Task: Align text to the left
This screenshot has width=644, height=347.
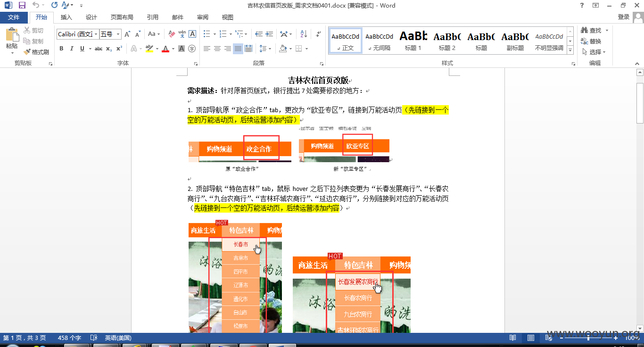Action: (x=207, y=49)
